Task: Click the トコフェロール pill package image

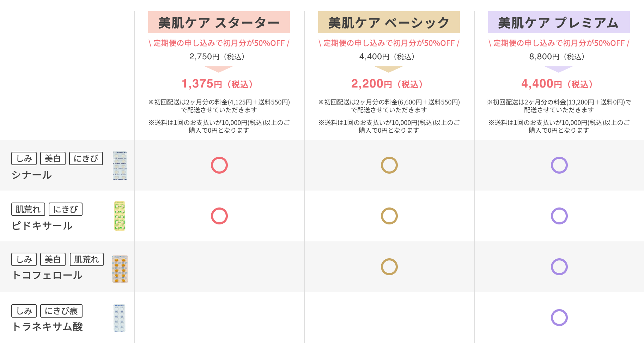Action: [x=120, y=269]
